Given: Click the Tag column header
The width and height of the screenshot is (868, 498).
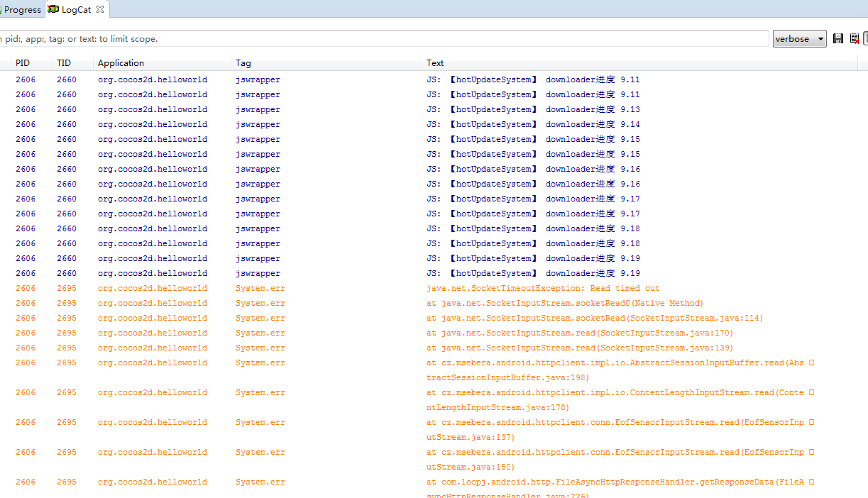Looking at the screenshot, I should pyautogui.click(x=327, y=63).
